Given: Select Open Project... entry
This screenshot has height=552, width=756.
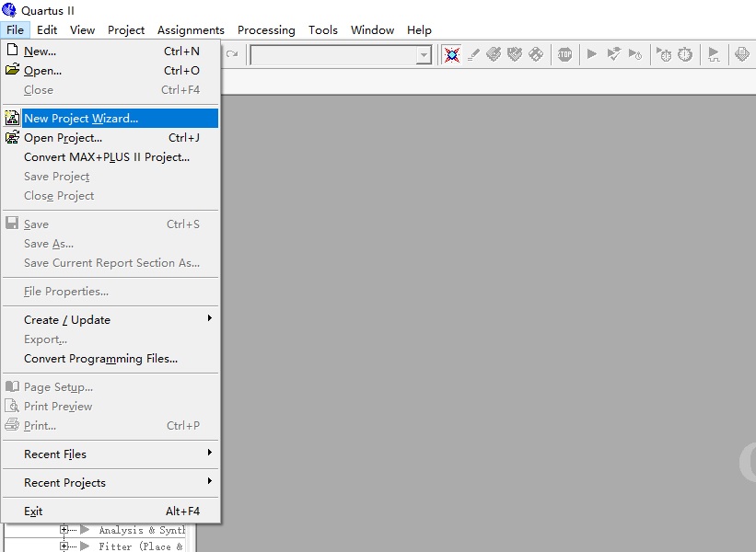Looking at the screenshot, I should pyautogui.click(x=110, y=138).
